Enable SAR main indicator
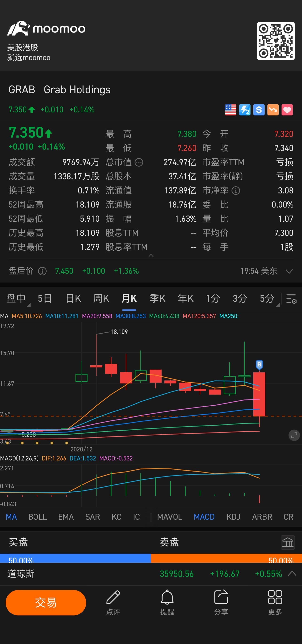Image resolution: width=302 pixels, height=644 pixels. click(x=93, y=517)
